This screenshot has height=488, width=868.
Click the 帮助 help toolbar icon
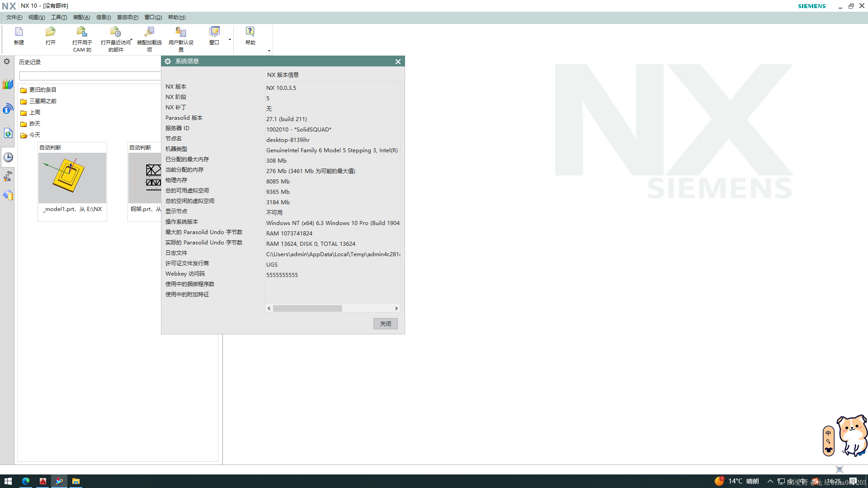coord(250,36)
